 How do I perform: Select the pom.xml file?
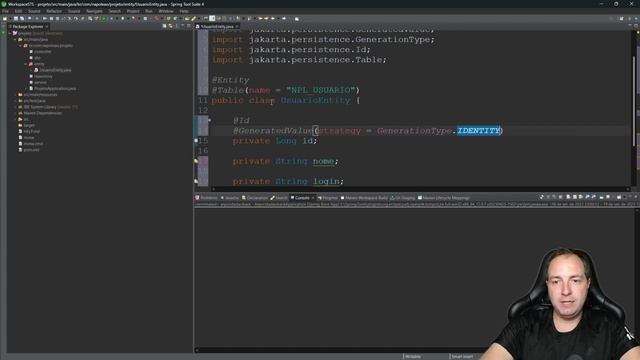click(x=31, y=150)
